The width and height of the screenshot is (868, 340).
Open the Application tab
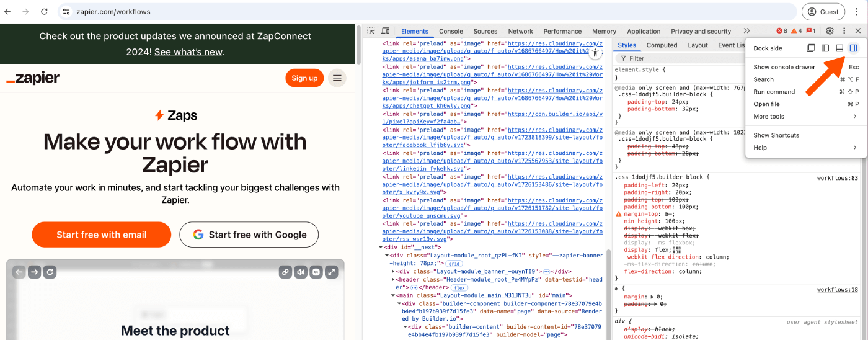(644, 31)
